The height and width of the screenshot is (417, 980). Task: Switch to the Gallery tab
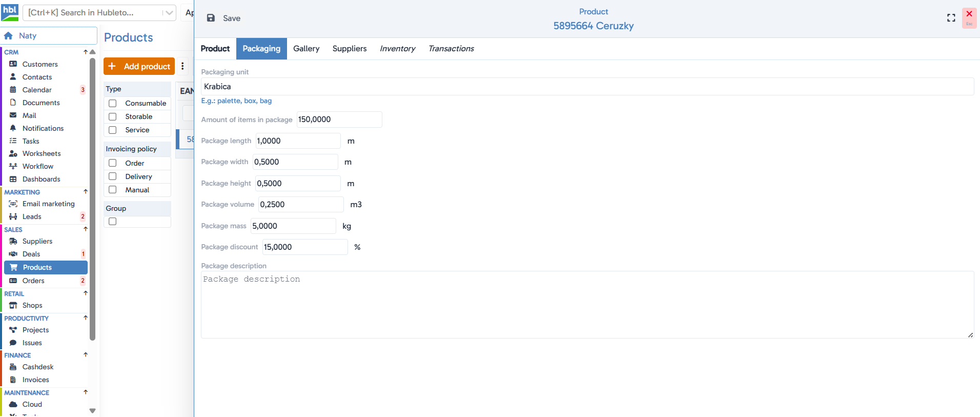point(307,49)
